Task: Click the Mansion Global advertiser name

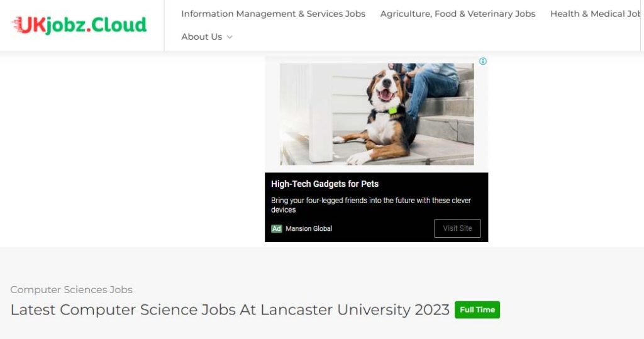Action: (x=309, y=229)
